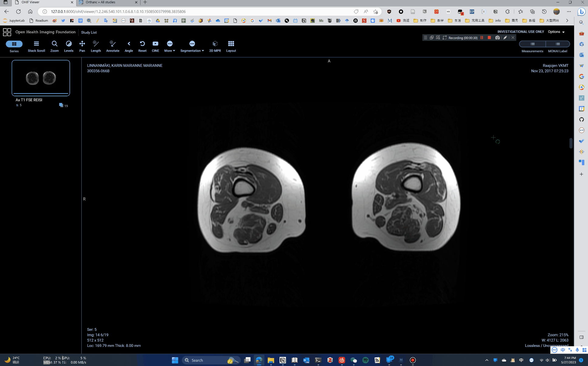Image resolution: width=588 pixels, height=366 pixels.
Task: Reset the viewport with the Reset button
Action: (x=142, y=46)
